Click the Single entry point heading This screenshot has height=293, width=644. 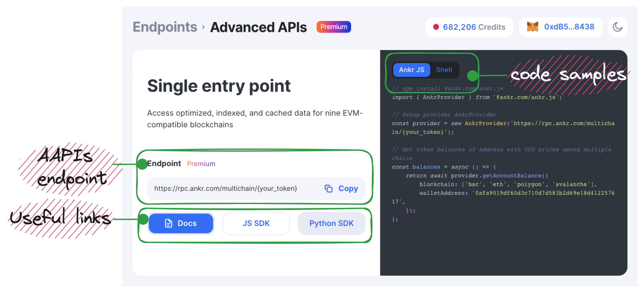pos(219,86)
